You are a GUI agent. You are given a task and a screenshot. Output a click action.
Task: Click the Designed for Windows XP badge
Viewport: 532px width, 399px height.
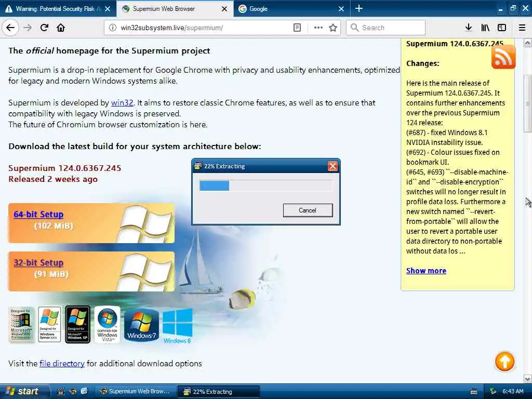(78, 324)
